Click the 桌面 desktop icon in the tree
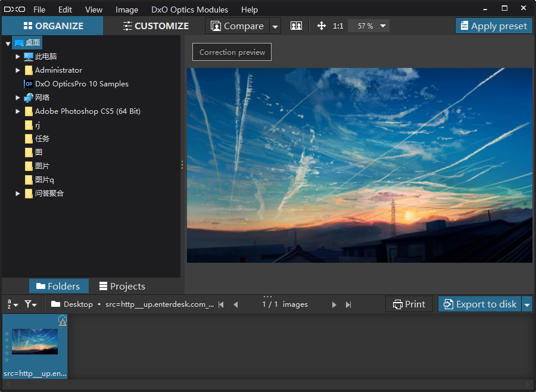The width and height of the screenshot is (536, 392). click(x=19, y=43)
